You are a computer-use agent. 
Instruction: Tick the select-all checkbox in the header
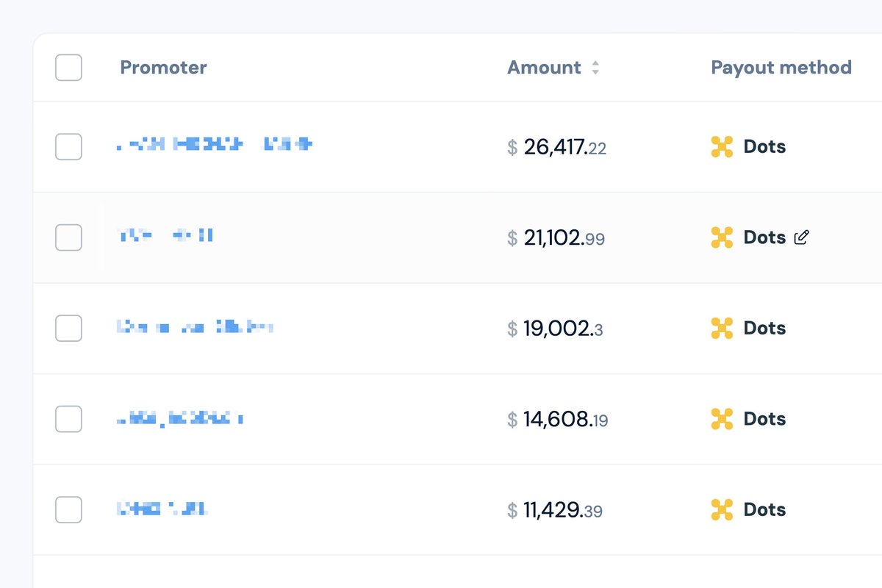tap(68, 68)
